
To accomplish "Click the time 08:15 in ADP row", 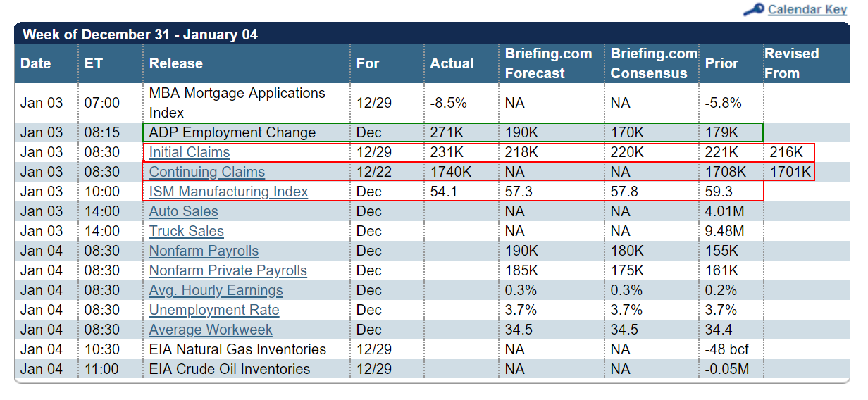I will (x=102, y=132).
